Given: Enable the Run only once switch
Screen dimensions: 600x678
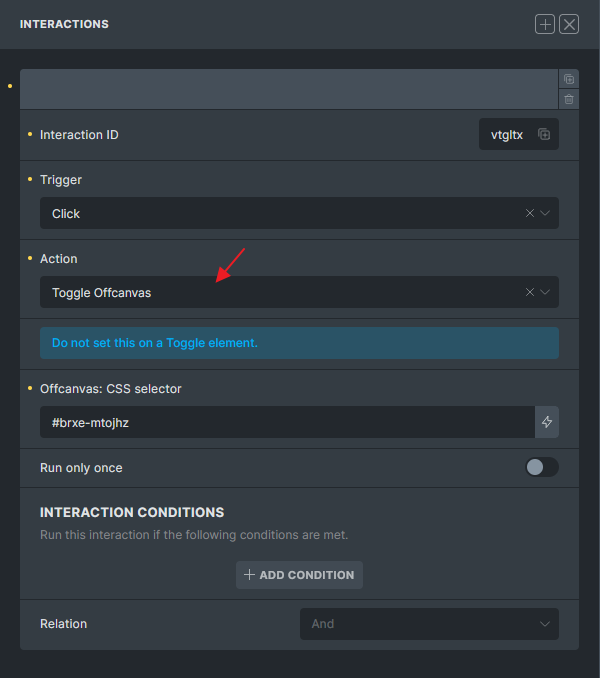Looking at the screenshot, I should [x=541, y=467].
